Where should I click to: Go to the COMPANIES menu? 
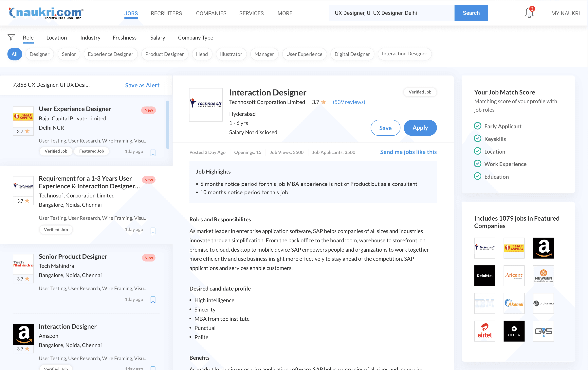(x=211, y=13)
